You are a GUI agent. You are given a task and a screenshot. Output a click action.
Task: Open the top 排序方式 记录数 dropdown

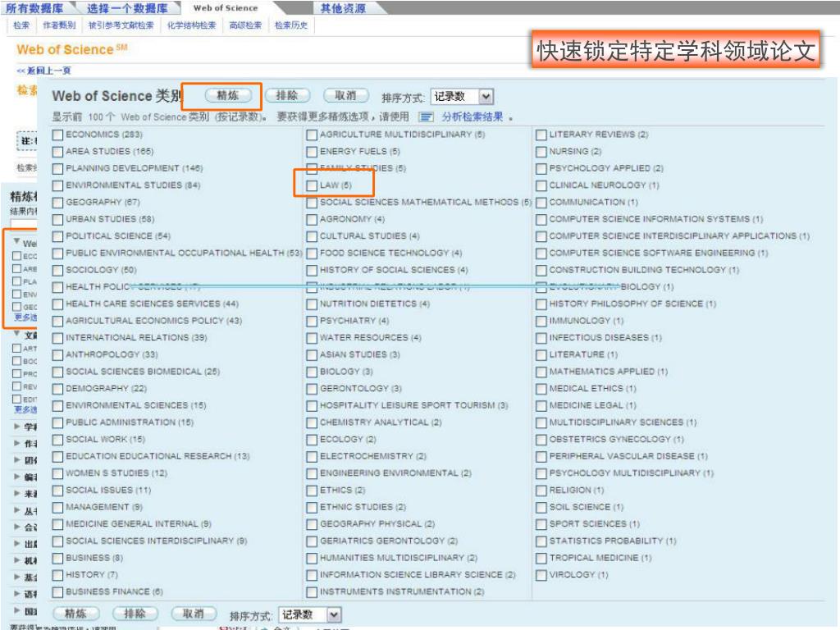pos(462,97)
